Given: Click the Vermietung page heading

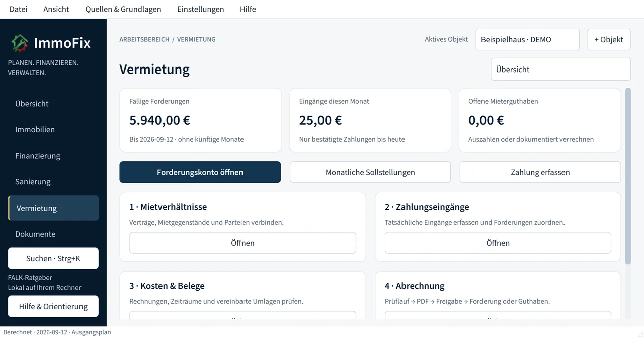Looking at the screenshot, I should click(154, 70).
